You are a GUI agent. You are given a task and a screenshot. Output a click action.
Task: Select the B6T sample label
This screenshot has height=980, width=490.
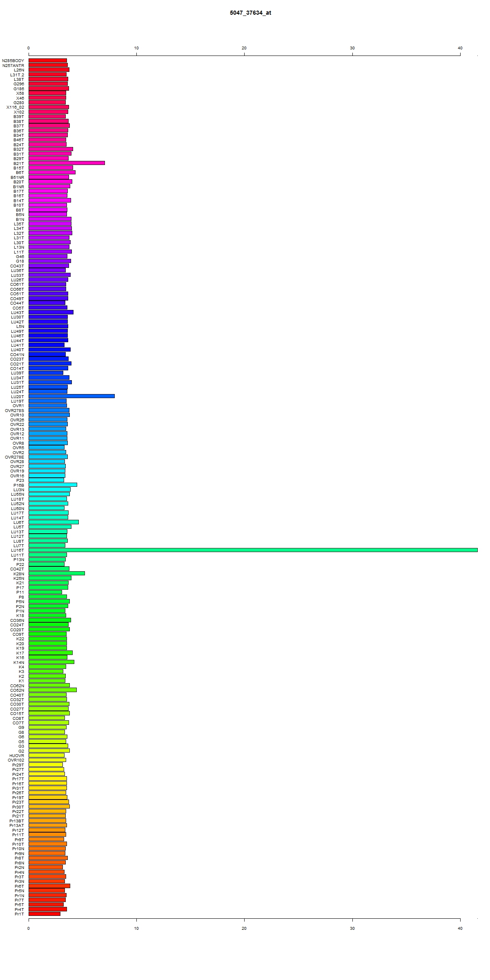point(20,173)
